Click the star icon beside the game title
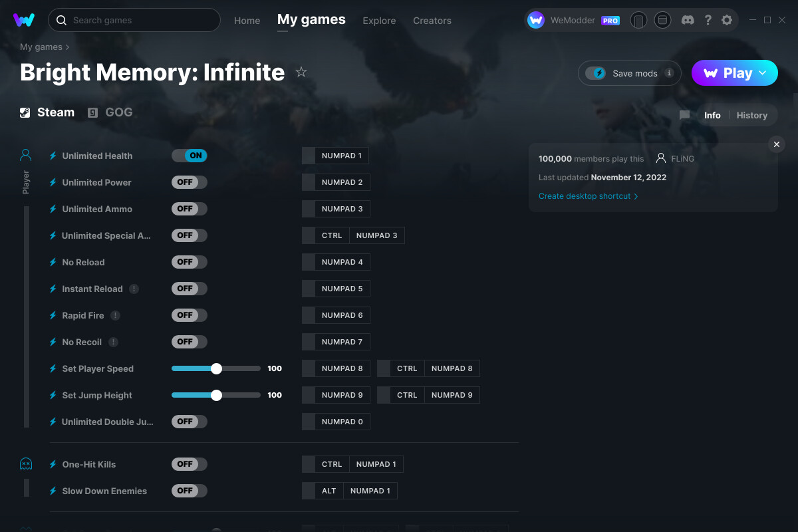The image size is (798, 532). (x=301, y=72)
